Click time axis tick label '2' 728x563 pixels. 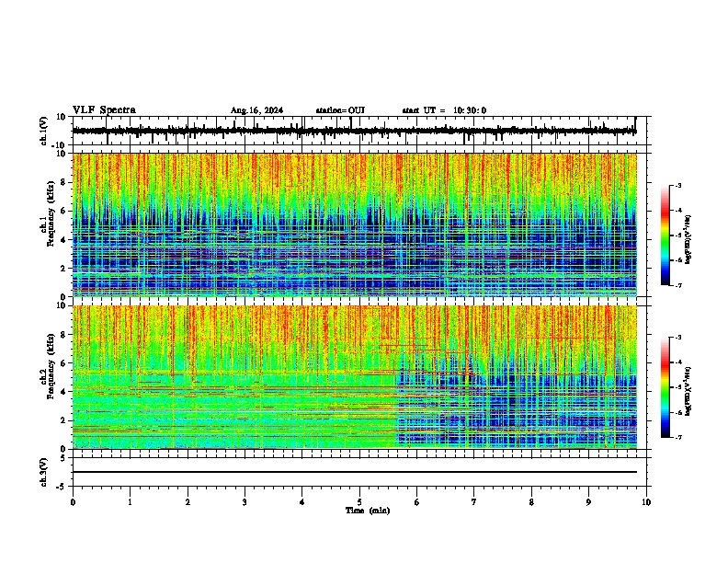[x=188, y=502]
